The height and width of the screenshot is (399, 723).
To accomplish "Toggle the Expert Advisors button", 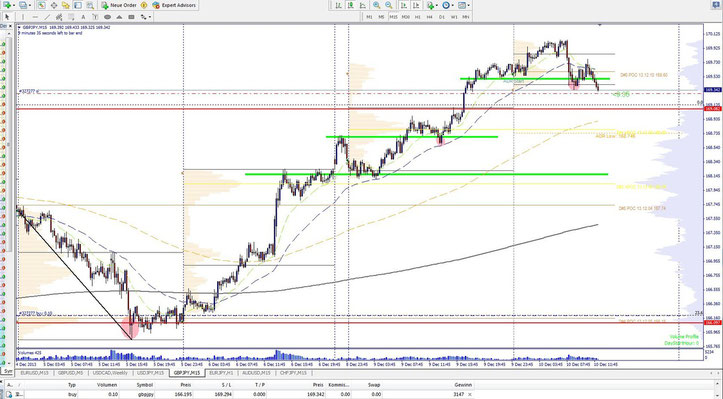I will 174,5.
